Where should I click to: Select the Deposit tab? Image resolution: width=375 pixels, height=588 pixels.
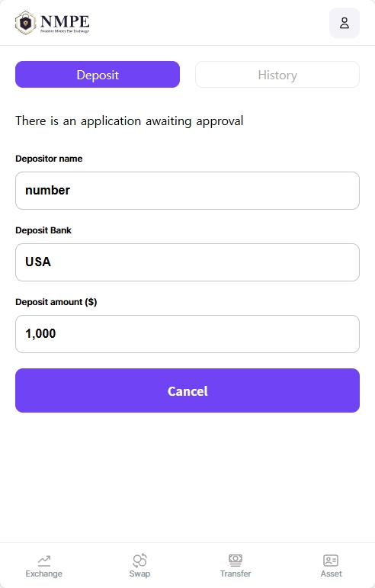pos(98,75)
